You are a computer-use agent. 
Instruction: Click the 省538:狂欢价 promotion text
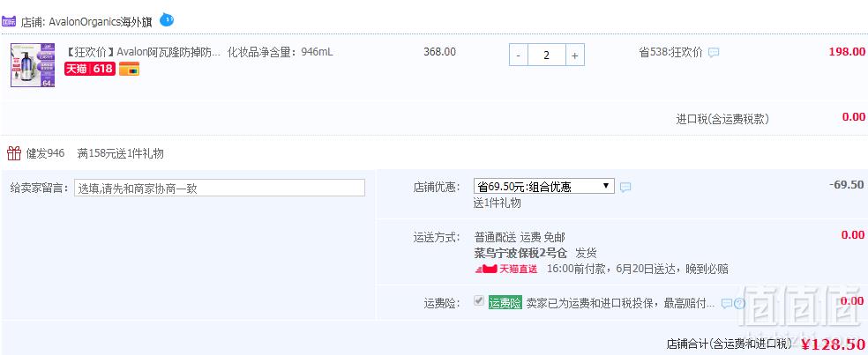tap(670, 53)
